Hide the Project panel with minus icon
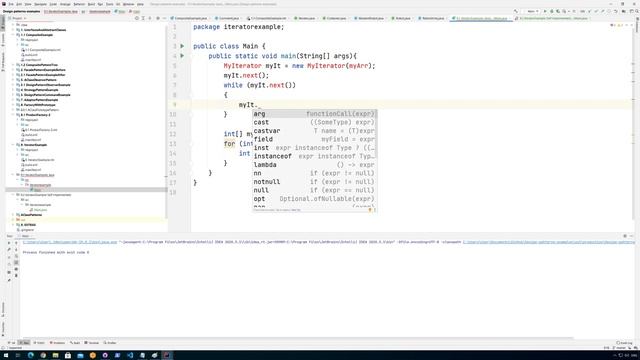 [x=164, y=18]
